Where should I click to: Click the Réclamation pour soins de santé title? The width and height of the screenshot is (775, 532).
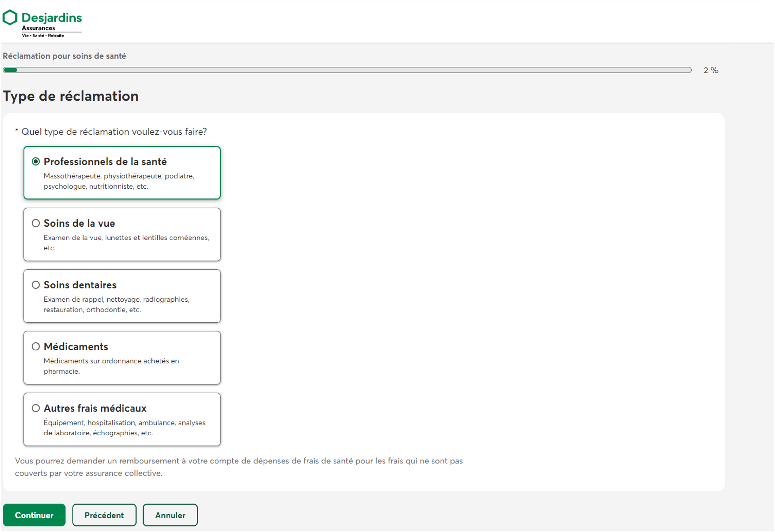(64, 56)
